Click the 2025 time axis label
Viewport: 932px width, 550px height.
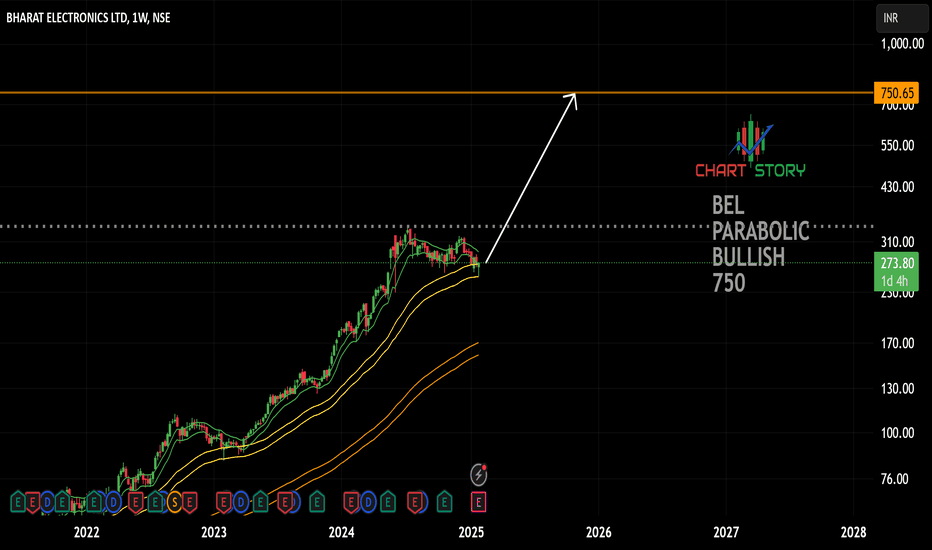[x=471, y=532]
